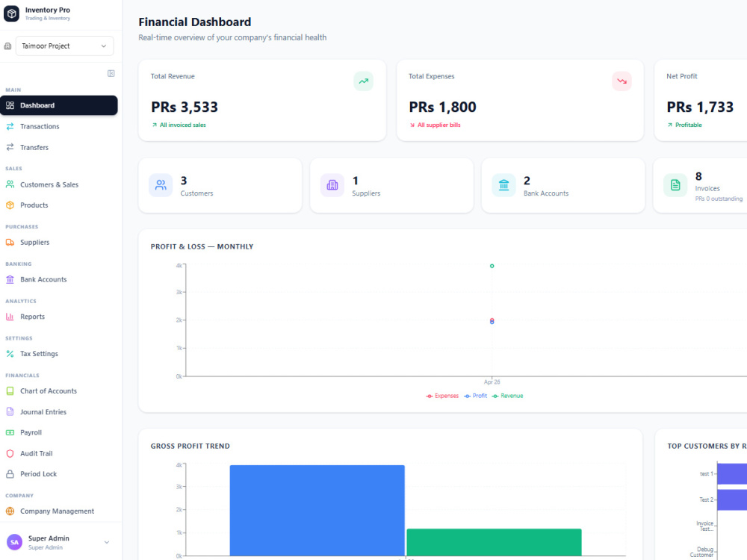The width and height of the screenshot is (747, 560).
Task: Go to Tax Settings
Action: click(59, 354)
